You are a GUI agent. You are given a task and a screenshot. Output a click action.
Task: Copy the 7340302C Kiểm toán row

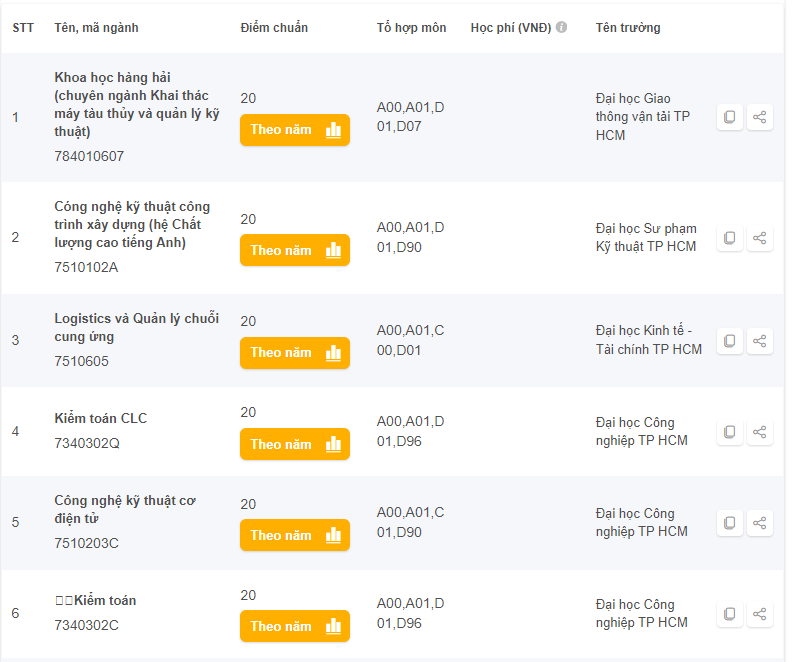pos(730,614)
